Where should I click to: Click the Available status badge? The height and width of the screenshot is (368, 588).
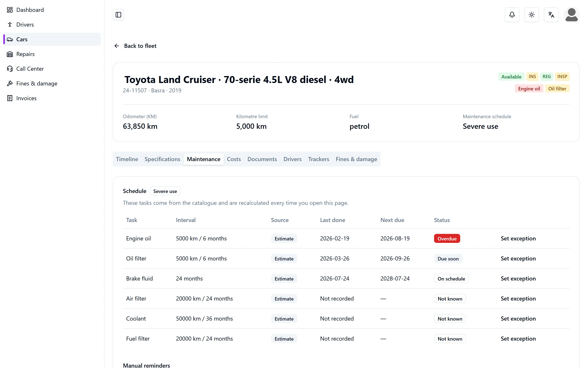(511, 77)
